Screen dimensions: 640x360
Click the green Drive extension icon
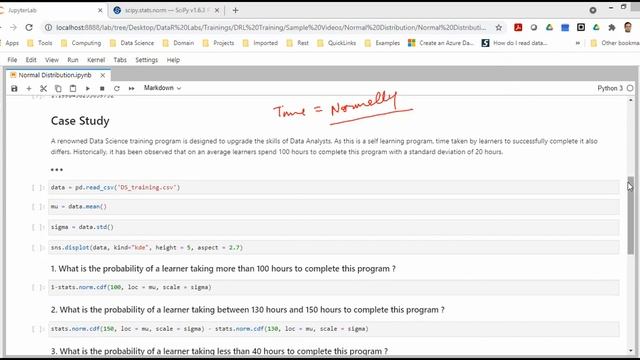(549, 27)
